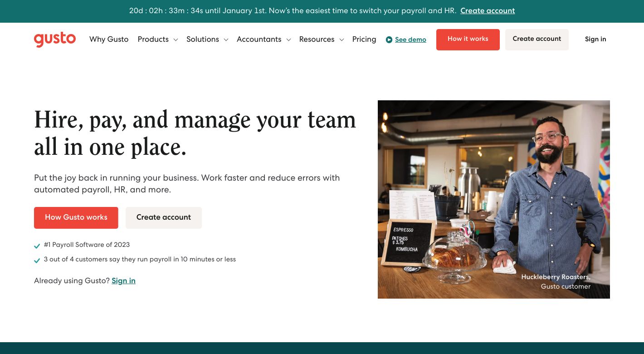Click Sign in in the header

(595, 39)
